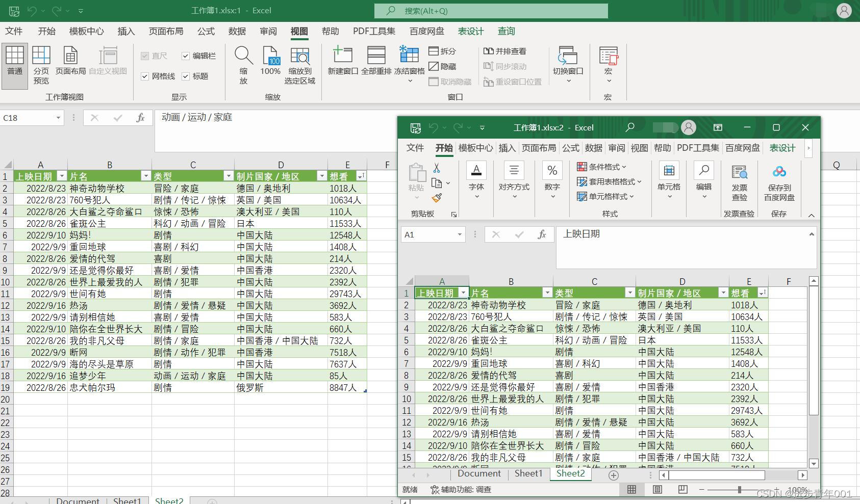
Task: Click Copy icon in second window
Action: [437, 183]
